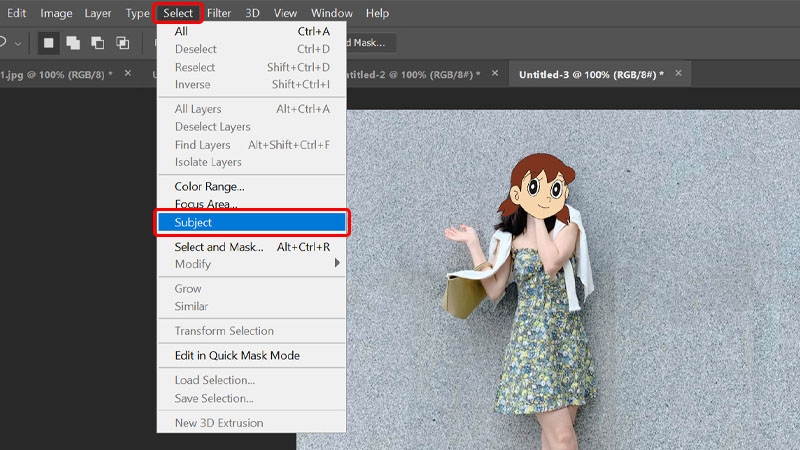Open the Type menu
This screenshot has height=450, width=800.
137,13
